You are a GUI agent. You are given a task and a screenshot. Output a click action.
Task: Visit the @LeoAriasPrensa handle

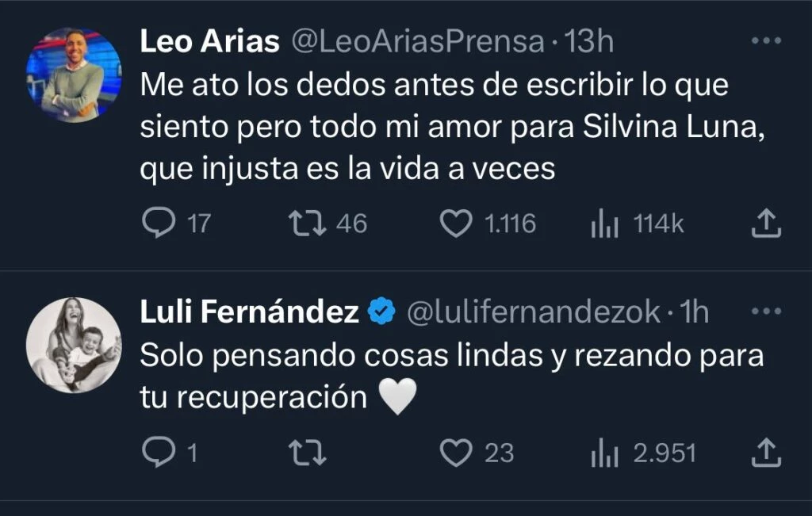(x=419, y=42)
